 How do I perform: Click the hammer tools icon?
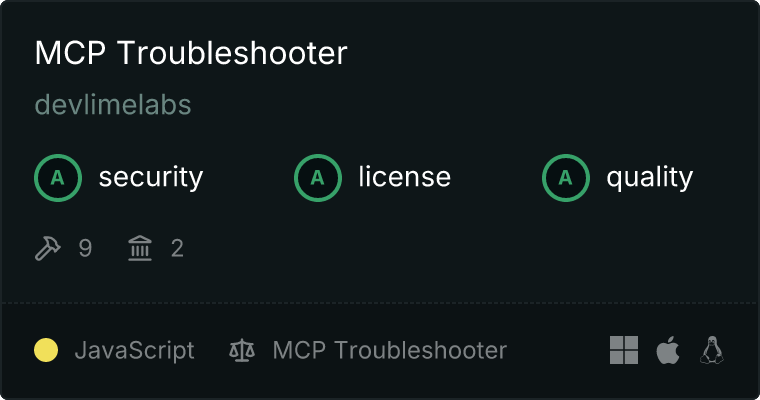tap(48, 248)
